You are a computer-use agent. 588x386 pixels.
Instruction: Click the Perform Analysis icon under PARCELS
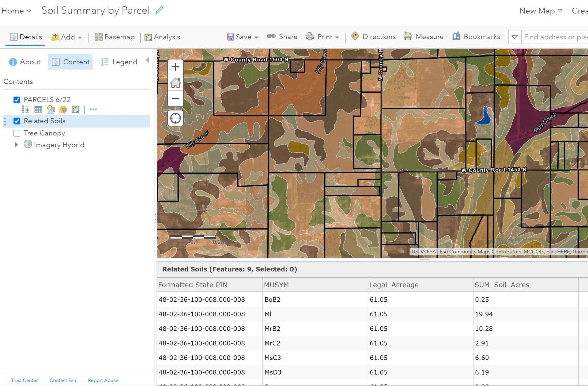pos(75,109)
